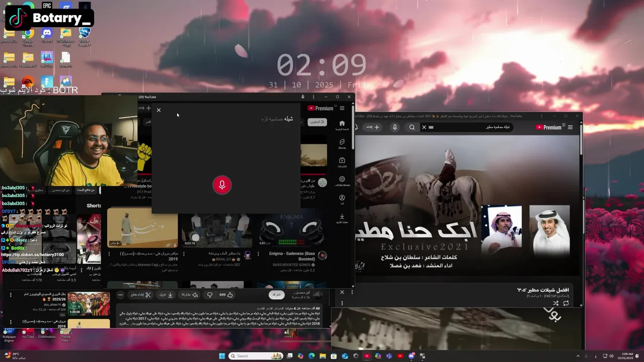This screenshot has height=362, width=644.
Task: Open the DS4Windows desktop shortcut
Action: [x=46, y=334]
